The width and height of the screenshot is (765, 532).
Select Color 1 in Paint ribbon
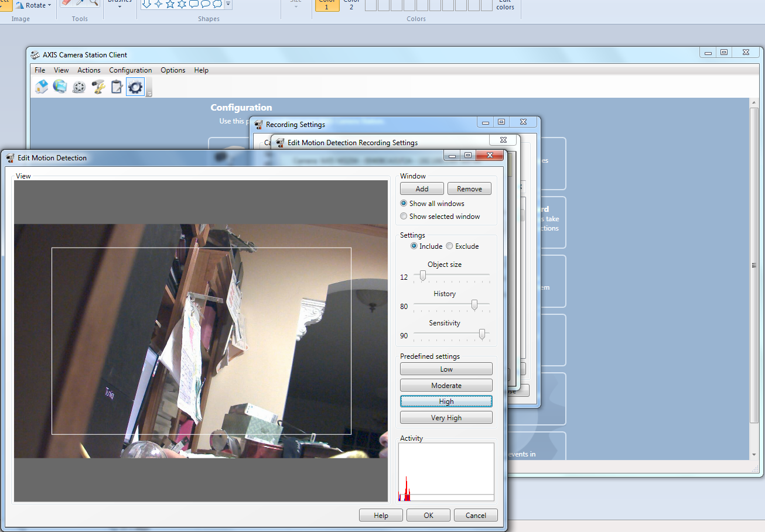click(x=327, y=5)
